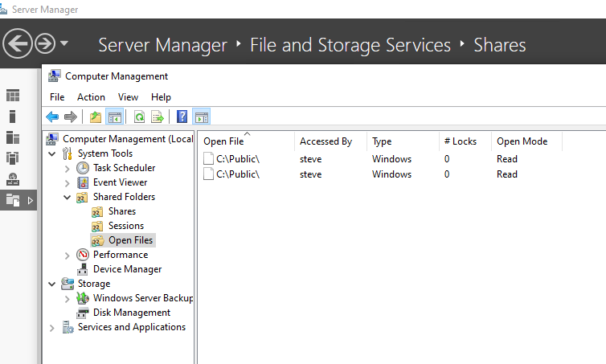The height and width of the screenshot is (364, 606).
Task: Click the Up One Level toolbar icon
Action: (x=96, y=117)
